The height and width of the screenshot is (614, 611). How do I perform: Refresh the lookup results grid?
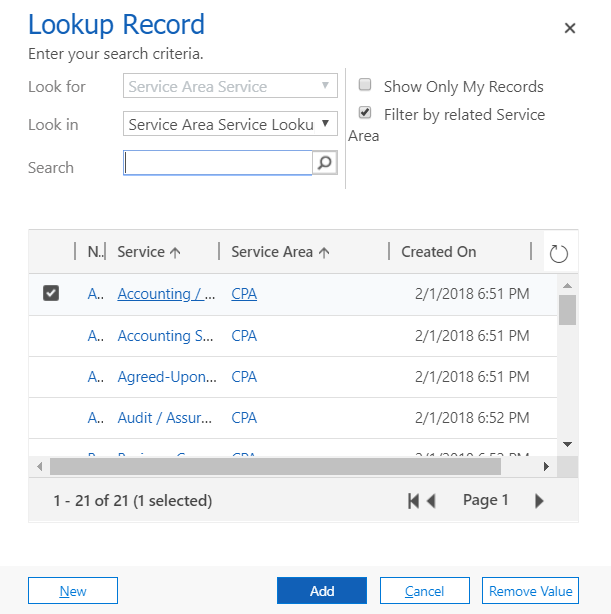click(559, 253)
